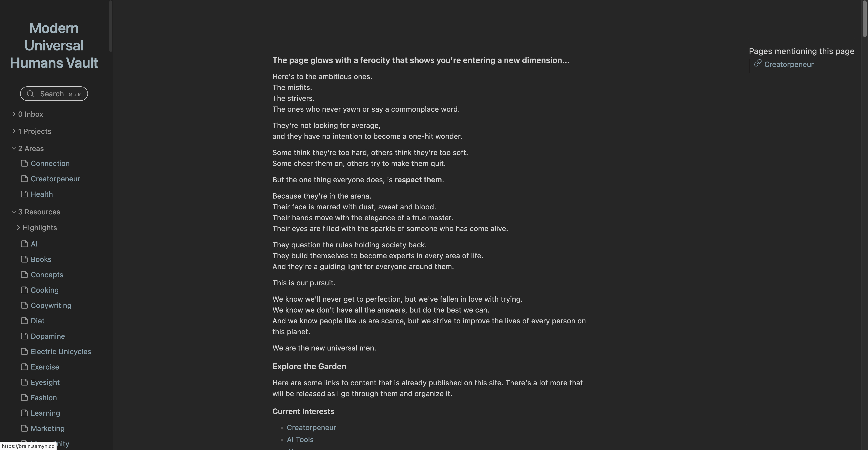
Task: Expand the Highlights subfolder
Action: [19, 228]
